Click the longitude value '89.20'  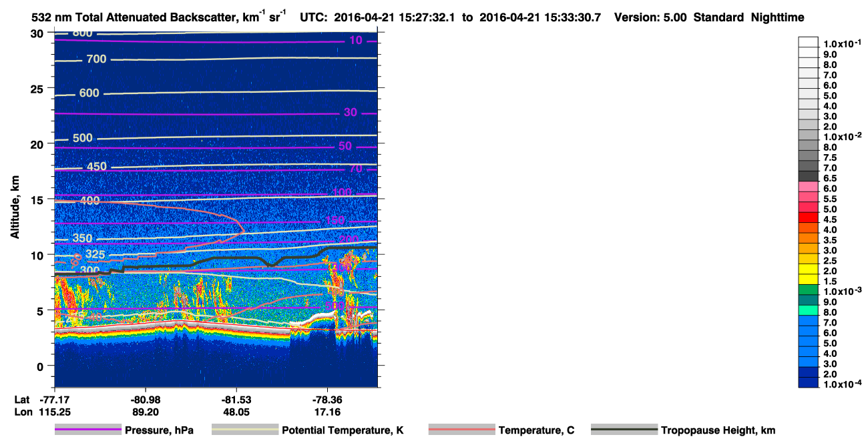click(146, 412)
